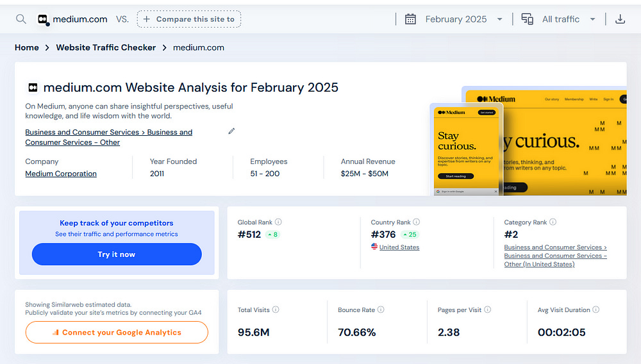The height and width of the screenshot is (364, 641).
Task: Open the Global Rank info icon
Action: (278, 222)
